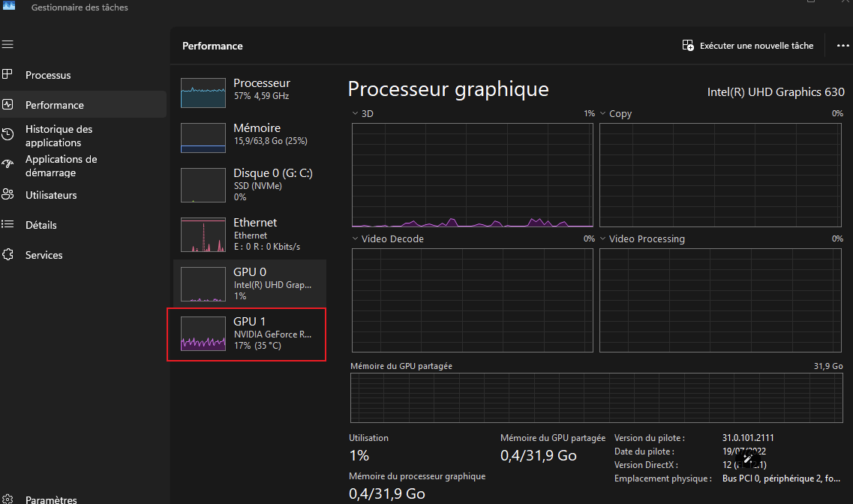This screenshot has width=853, height=504.
Task: Select GPU 0 Intel UHD entry
Action: 250,283
